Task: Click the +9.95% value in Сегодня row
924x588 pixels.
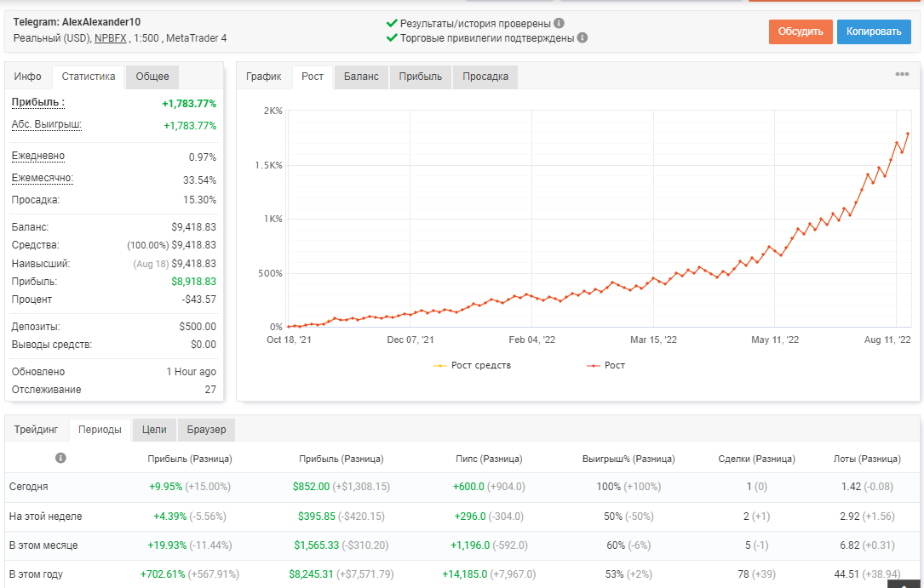Action: pos(165,487)
